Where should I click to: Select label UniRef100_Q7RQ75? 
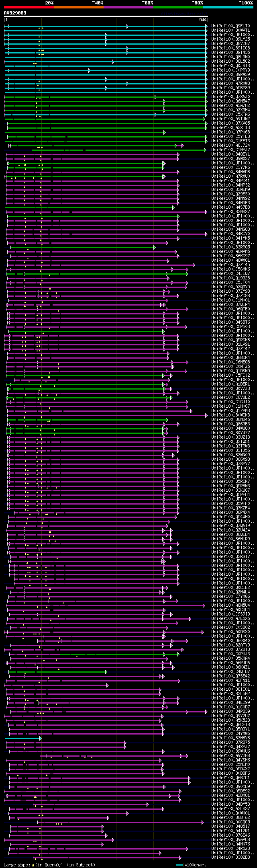click(230, 743)
